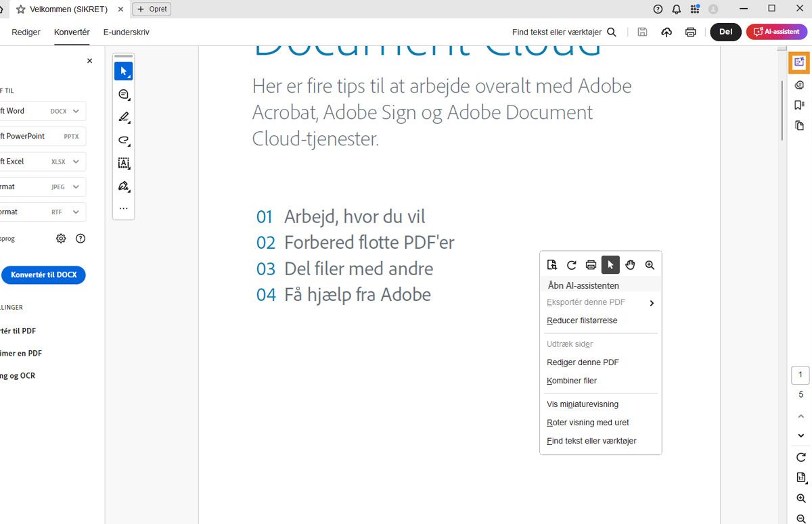Click the search magnifier icon in top bar

[612, 32]
